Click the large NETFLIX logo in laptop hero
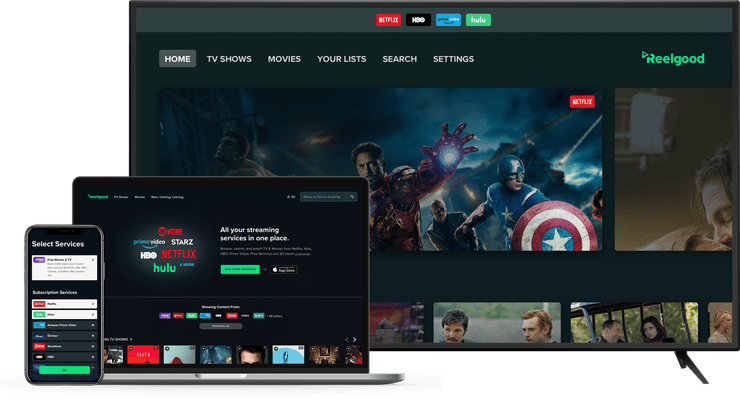Screen dimensions: 740x399 click(x=178, y=254)
